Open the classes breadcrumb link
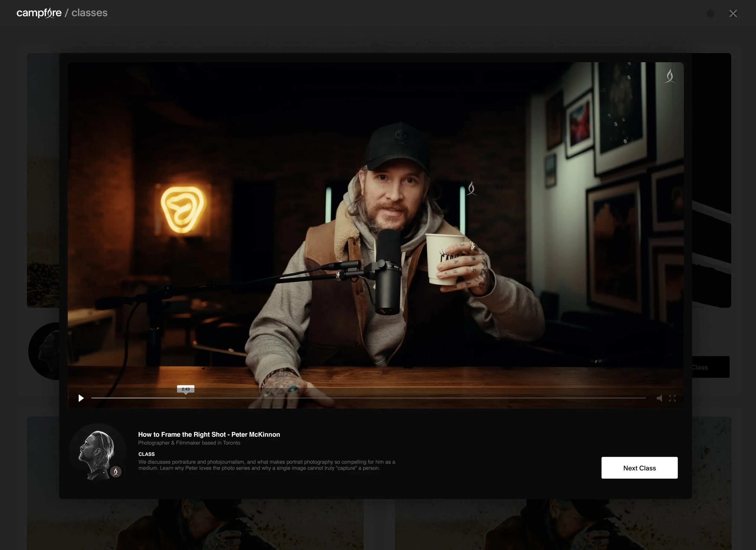 point(89,13)
